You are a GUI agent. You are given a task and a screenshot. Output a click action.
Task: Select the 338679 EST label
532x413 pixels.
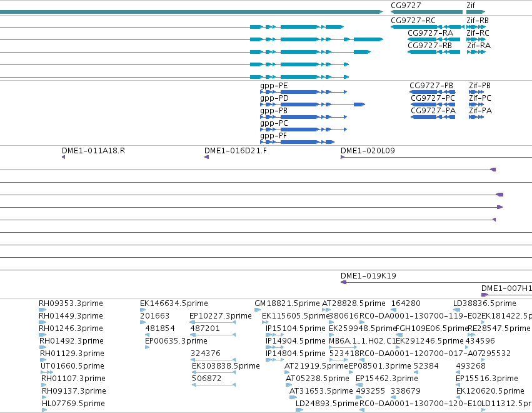(x=406, y=391)
